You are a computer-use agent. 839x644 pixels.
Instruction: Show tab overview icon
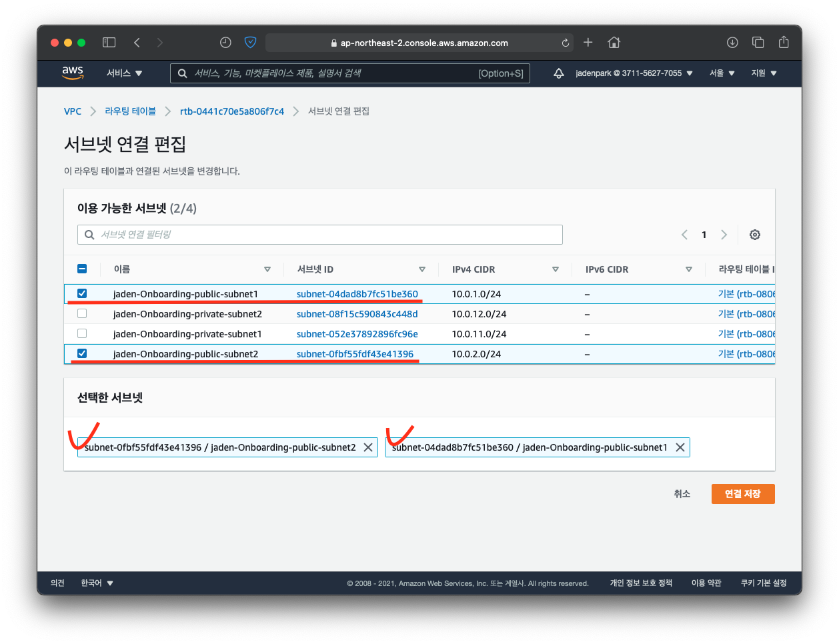coord(758,43)
